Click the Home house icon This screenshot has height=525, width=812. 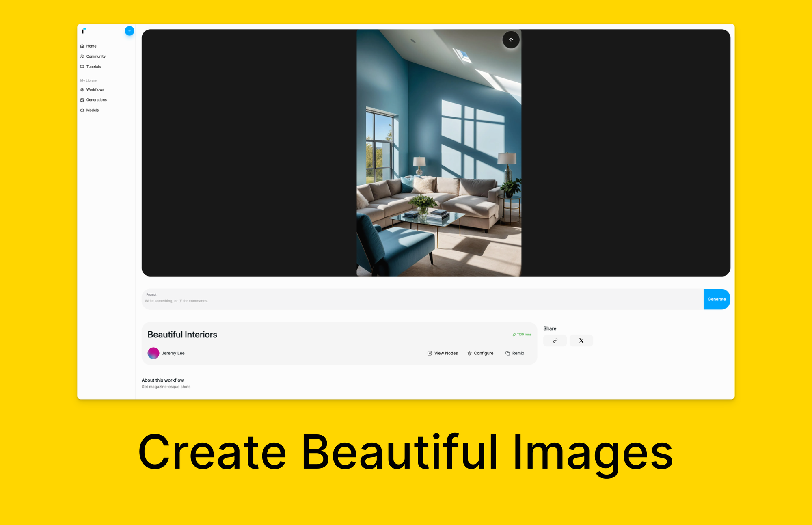click(82, 46)
